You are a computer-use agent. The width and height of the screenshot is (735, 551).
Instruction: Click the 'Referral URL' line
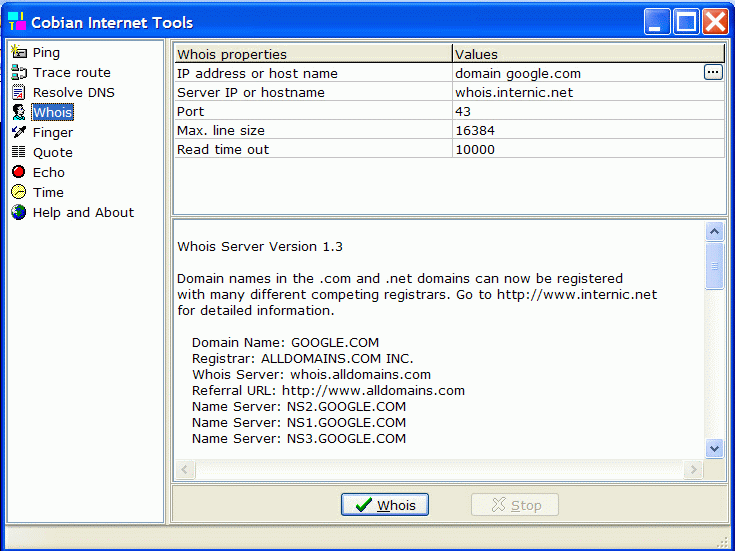pos(328,391)
